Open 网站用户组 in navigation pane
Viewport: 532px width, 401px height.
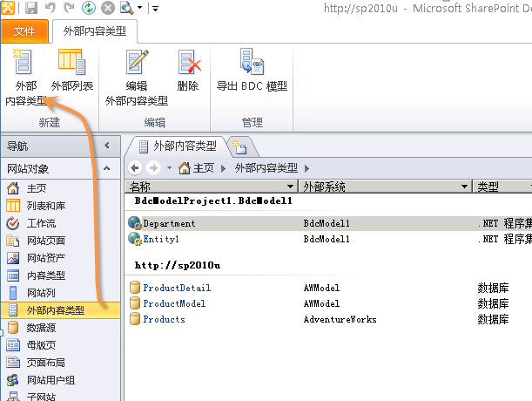[x=51, y=380]
